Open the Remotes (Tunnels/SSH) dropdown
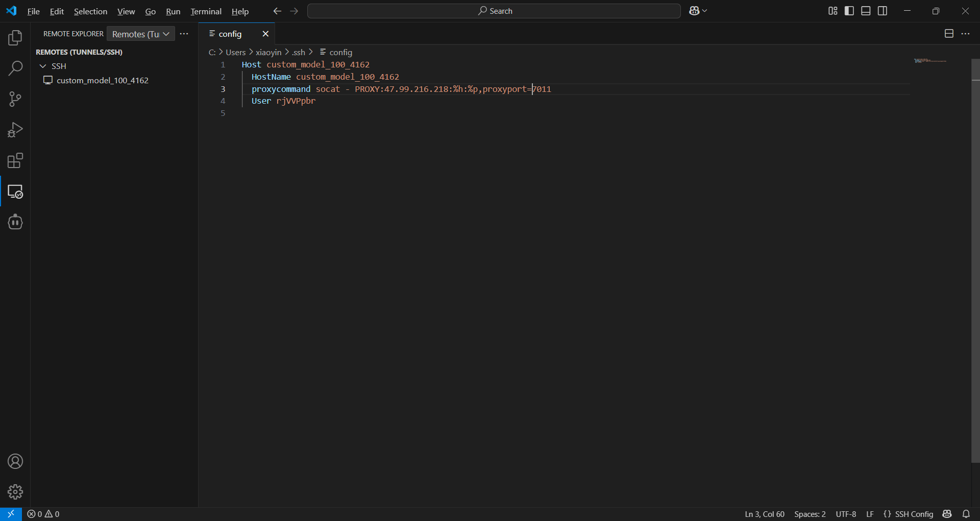980x521 pixels. pos(141,34)
